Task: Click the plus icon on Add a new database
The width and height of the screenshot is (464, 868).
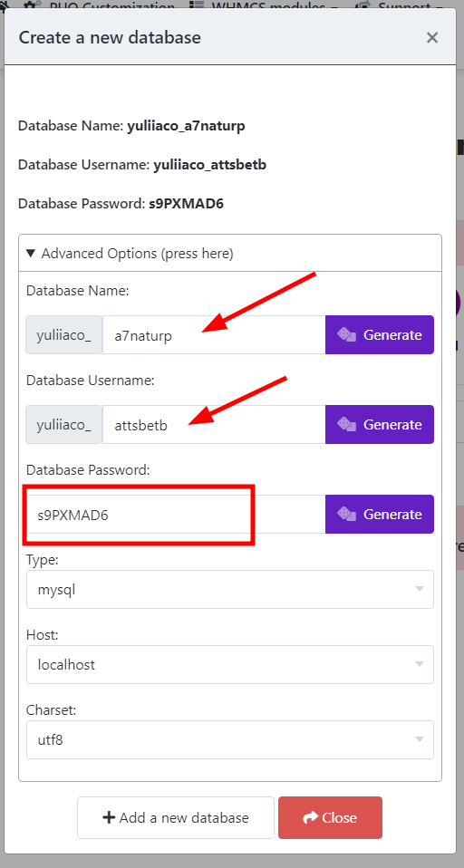Action: 109,817
